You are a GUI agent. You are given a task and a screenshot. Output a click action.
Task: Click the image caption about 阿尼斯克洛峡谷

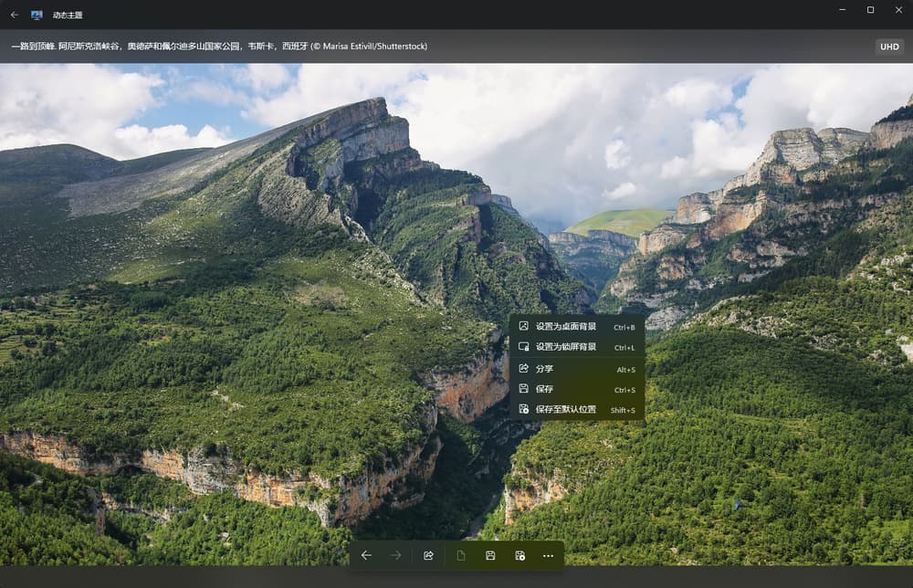point(219,47)
